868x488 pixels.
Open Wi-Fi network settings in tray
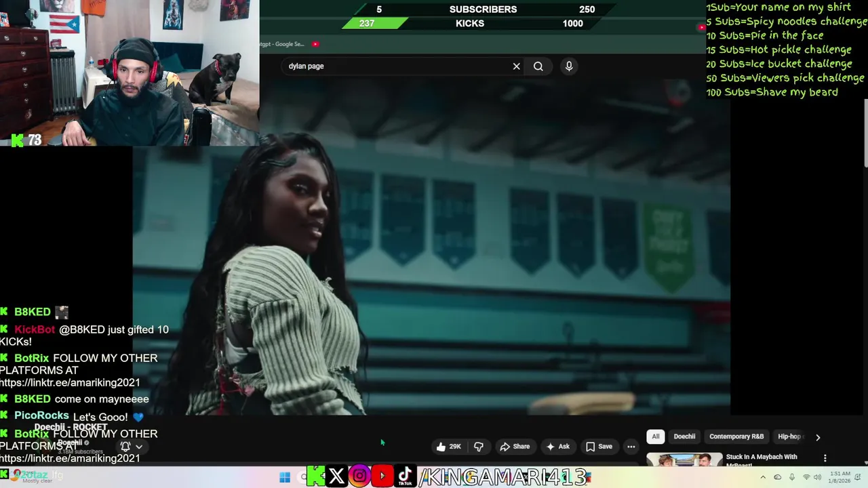[x=806, y=477]
